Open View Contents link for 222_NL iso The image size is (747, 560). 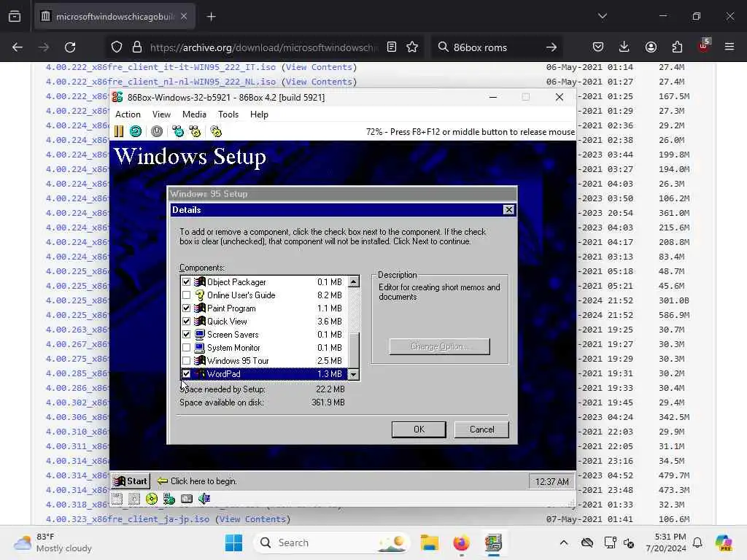tap(319, 82)
